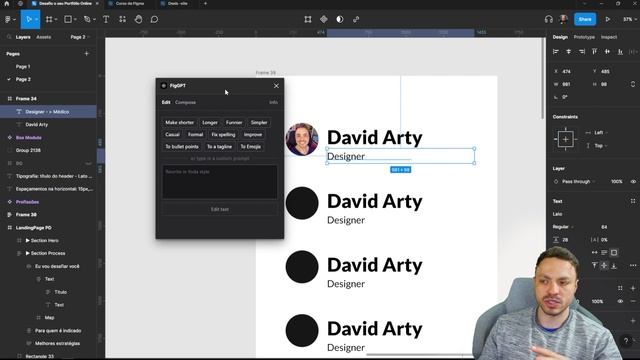Add a new page with plus icon
The height and width of the screenshot is (360, 640).
pos(86,53)
